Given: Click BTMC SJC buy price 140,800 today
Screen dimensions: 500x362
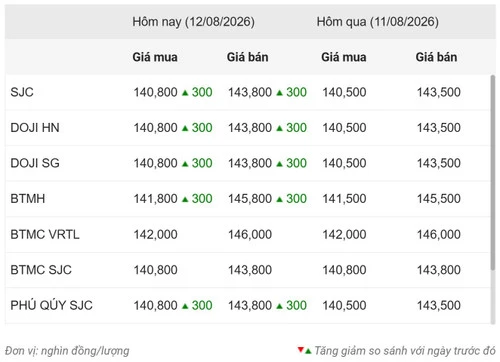Looking at the screenshot, I should pyautogui.click(x=155, y=270).
